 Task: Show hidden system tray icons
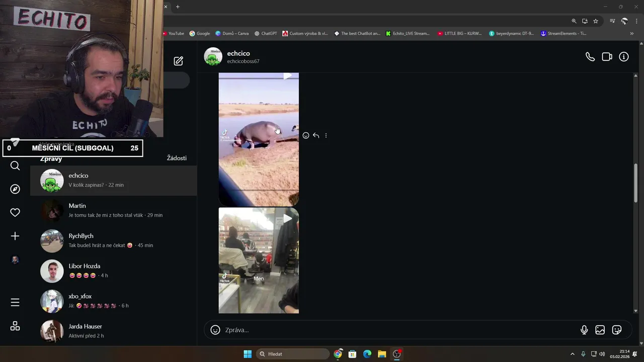[x=572, y=354]
